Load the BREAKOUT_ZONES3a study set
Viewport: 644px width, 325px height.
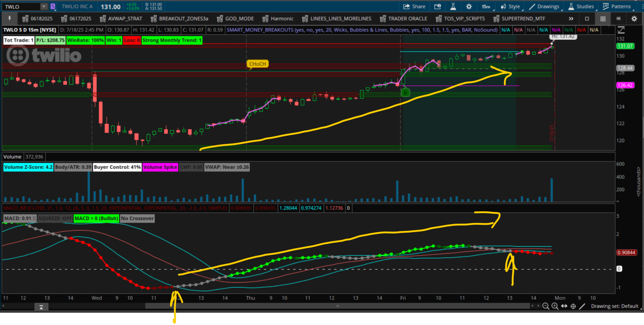[180, 19]
